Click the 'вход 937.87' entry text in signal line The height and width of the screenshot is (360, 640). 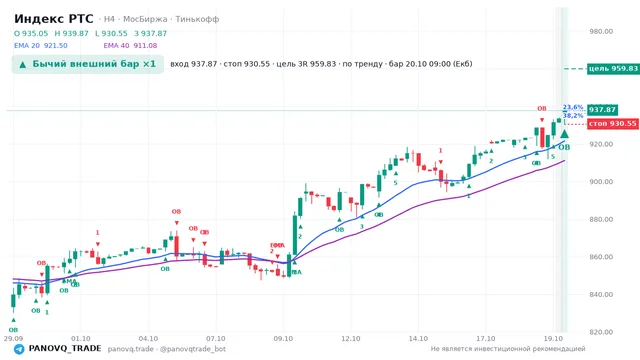193,64
